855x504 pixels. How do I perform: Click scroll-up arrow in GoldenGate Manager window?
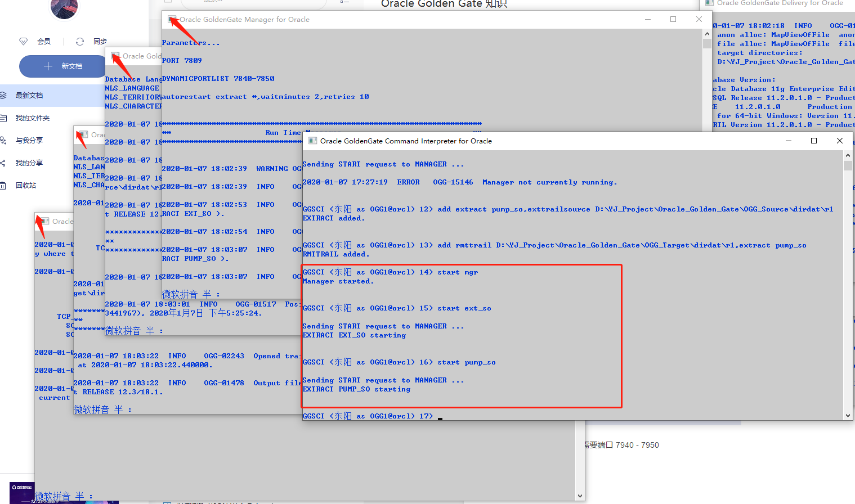[708, 34]
